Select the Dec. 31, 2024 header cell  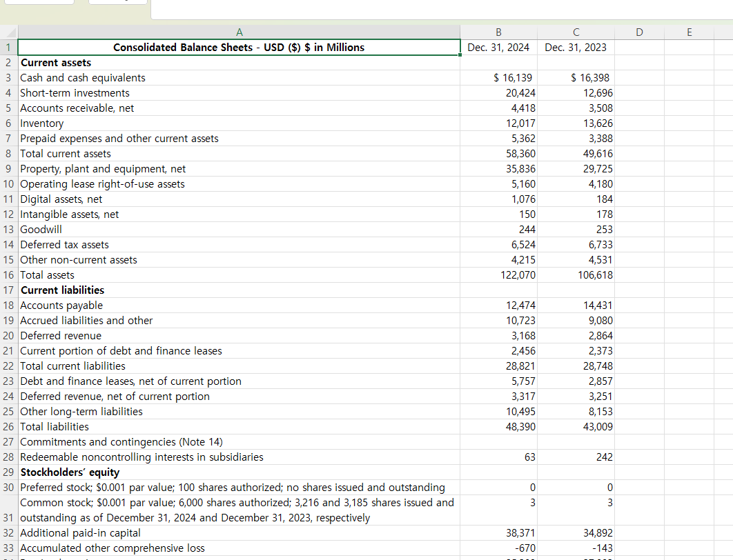click(x=499, y=47)
